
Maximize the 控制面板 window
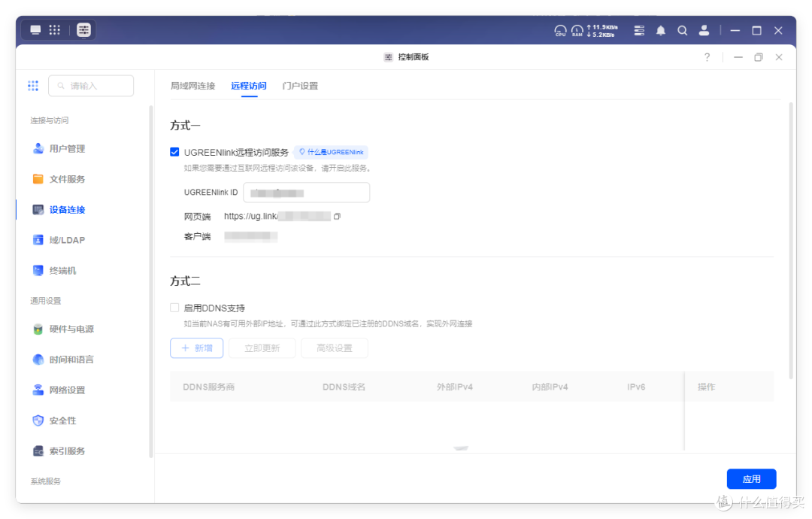click(759, 57)
